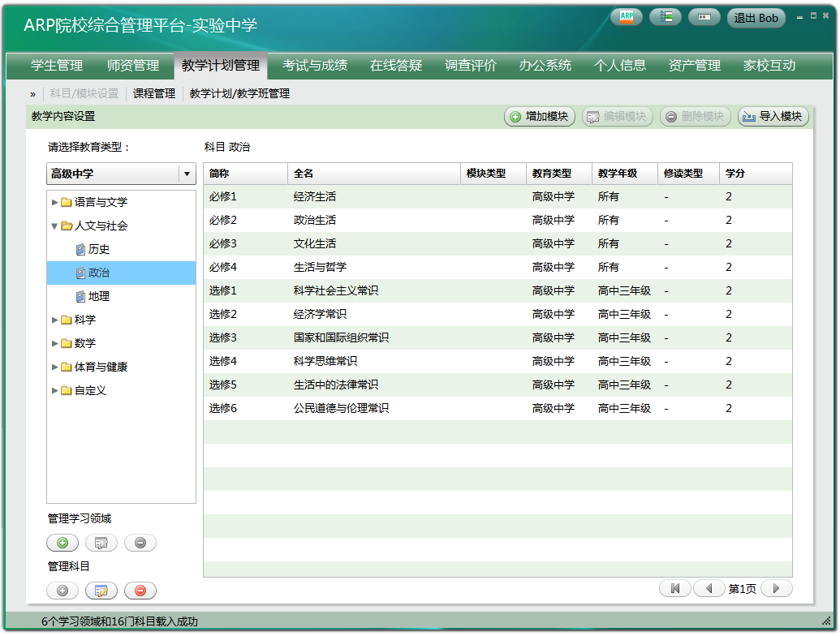Click the 导入模块 button

click(x=773, y=116)
